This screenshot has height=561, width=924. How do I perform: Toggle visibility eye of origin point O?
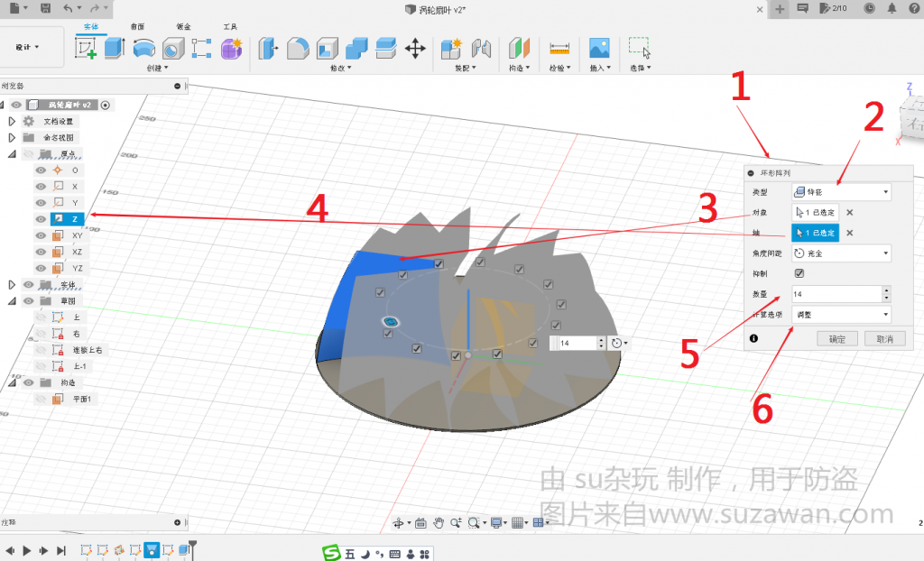(41, 170)
